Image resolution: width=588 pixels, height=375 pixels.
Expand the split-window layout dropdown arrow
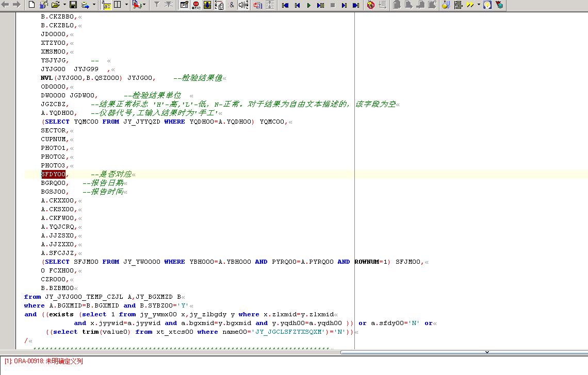(x=126, y=5)
